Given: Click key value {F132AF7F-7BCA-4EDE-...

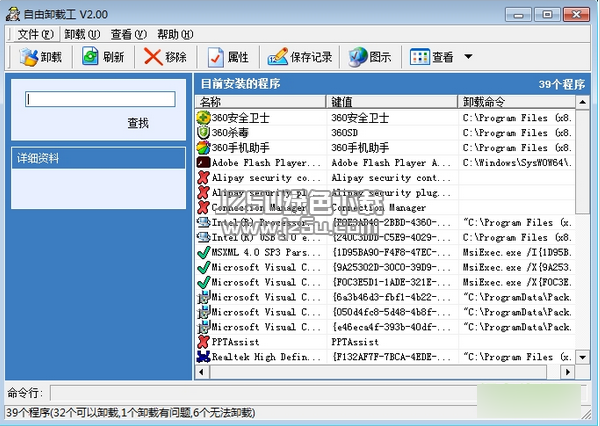Looking at the screenshot, I should coord(391,357).
